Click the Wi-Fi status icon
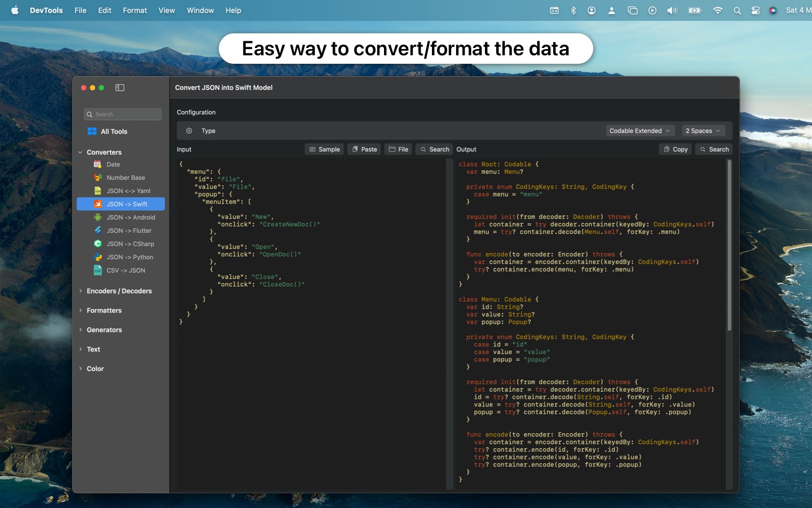This screenshot has width=812, height=508. 718,10
